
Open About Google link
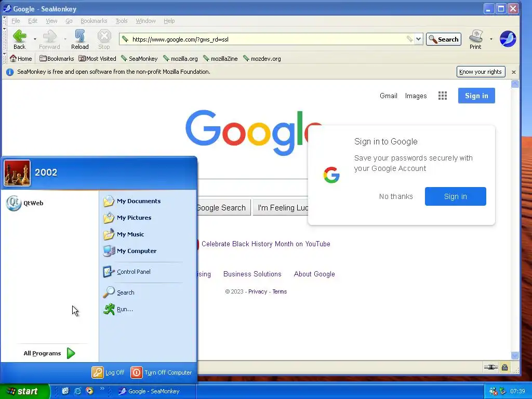314,274
